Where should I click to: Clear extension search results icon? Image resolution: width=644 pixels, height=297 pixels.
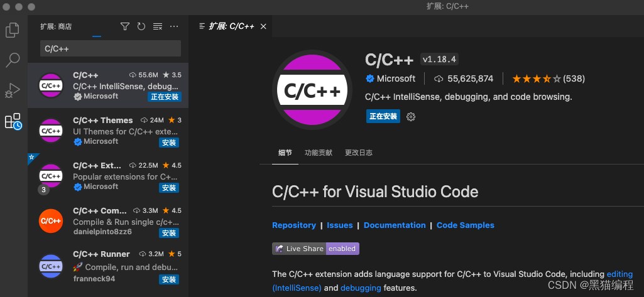coord(158,26)
